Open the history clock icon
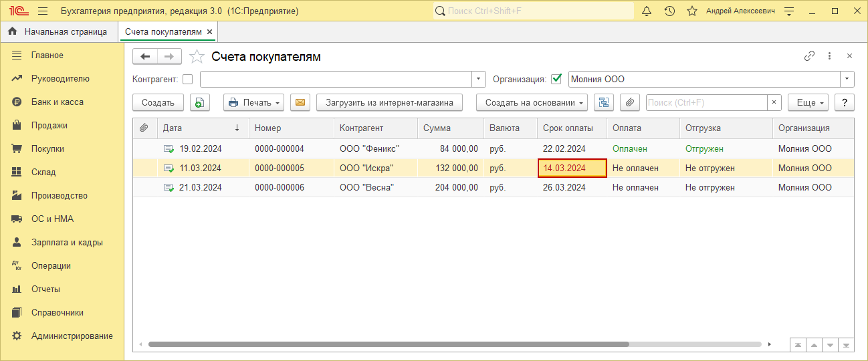Screen dimensions: 868x361 (669, 11)
